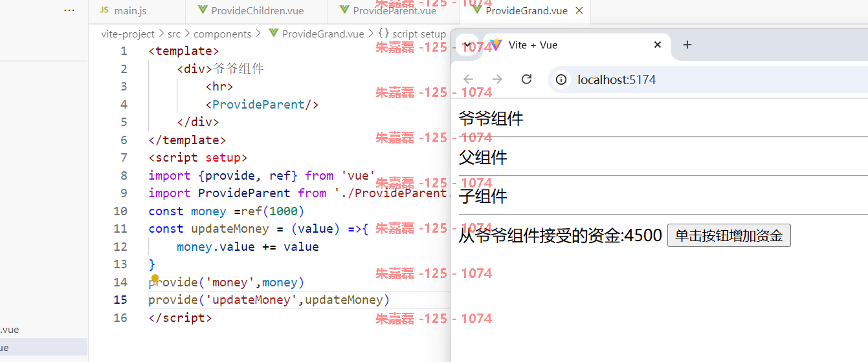The image size is (868, 362).
Task: Close the ProvideGrand.vue tab
Action: 579,10
